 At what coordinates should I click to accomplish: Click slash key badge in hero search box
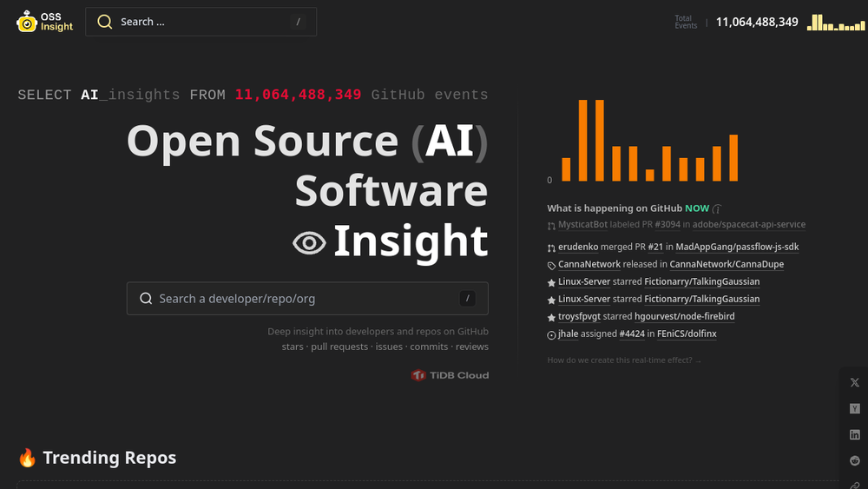click(x=467, y=299)
